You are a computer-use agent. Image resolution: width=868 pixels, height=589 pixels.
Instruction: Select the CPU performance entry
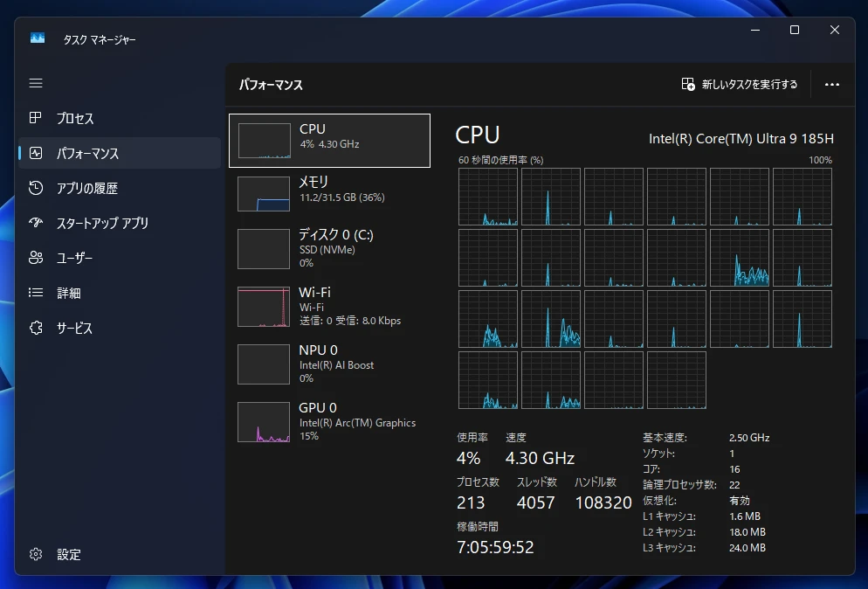tap(329, 140)
